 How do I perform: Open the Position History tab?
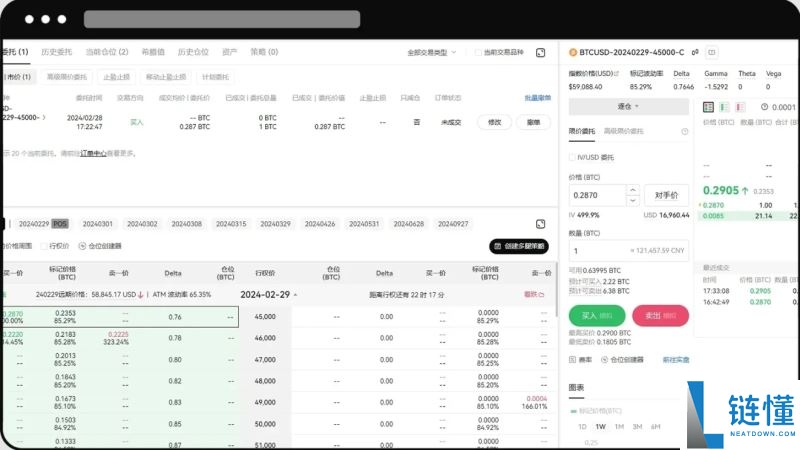(x=193, y=52)
